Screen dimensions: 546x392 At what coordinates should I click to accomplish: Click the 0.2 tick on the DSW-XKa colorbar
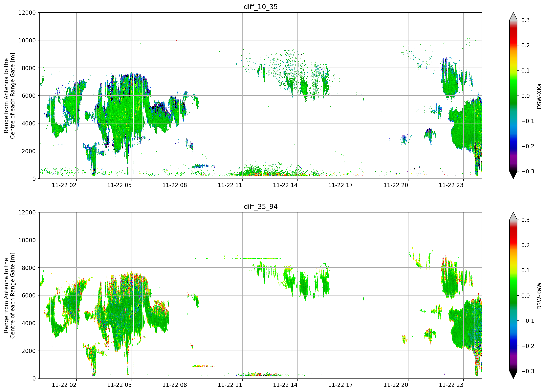tap(526, 46)
